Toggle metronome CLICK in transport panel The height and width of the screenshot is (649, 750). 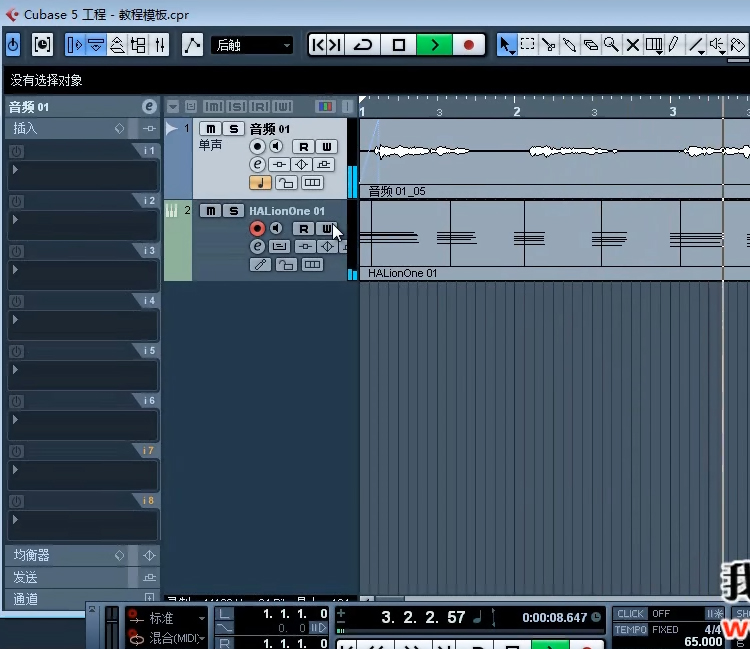(630, 614)
